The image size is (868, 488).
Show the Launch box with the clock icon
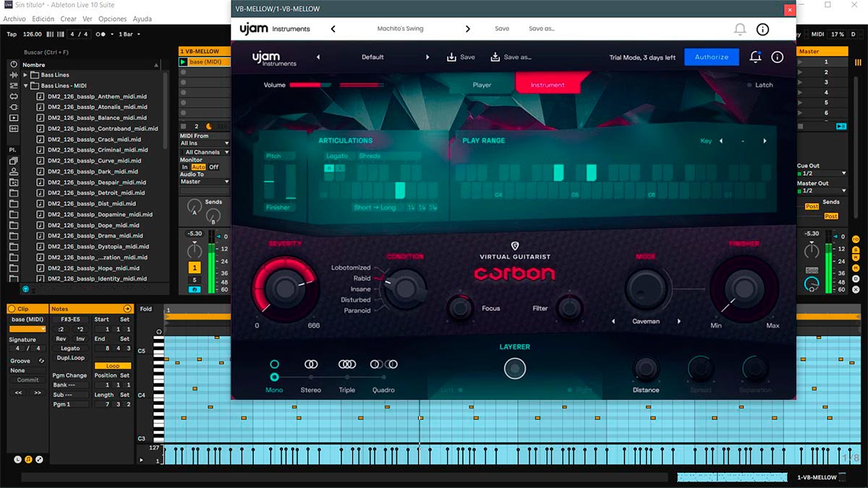[18, 459]
